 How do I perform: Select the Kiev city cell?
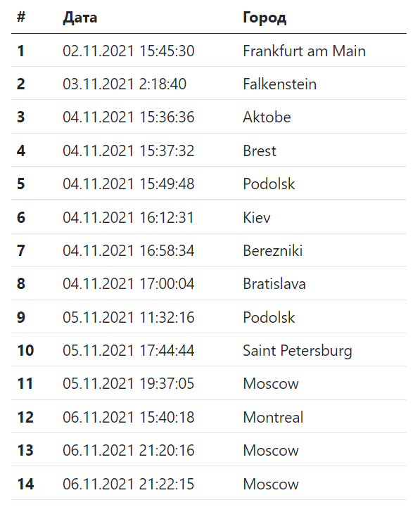257,217
